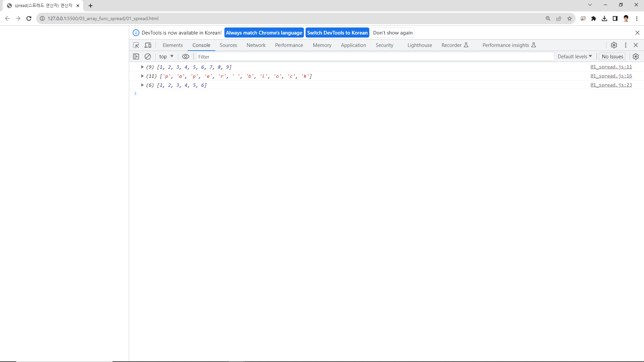644x362 pixels.
Task: Reload the page in the browser
Action: pos(29,18)
